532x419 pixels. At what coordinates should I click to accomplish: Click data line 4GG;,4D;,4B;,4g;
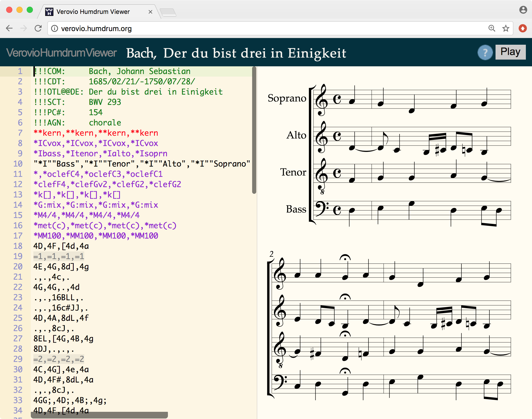click(70, 400)
